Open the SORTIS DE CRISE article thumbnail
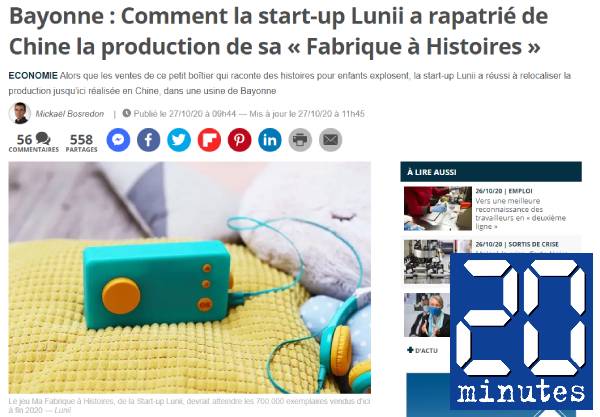 [427, 262]
